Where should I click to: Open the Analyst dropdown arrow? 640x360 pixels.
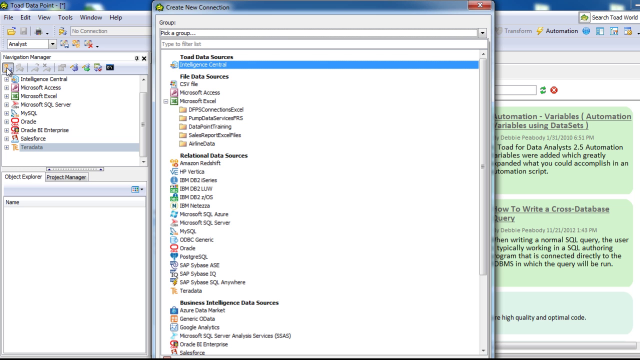click(x=52, y=44)
